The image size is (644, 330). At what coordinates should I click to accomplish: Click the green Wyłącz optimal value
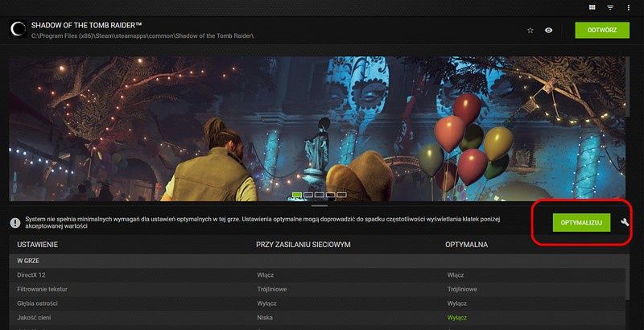pyautogui.click(x=456, y=318)
